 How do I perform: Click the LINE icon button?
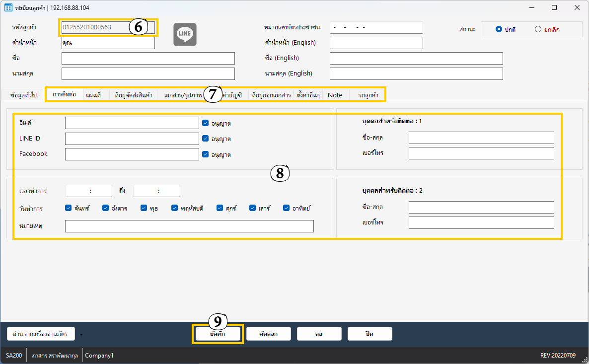[x=185, y=35]
